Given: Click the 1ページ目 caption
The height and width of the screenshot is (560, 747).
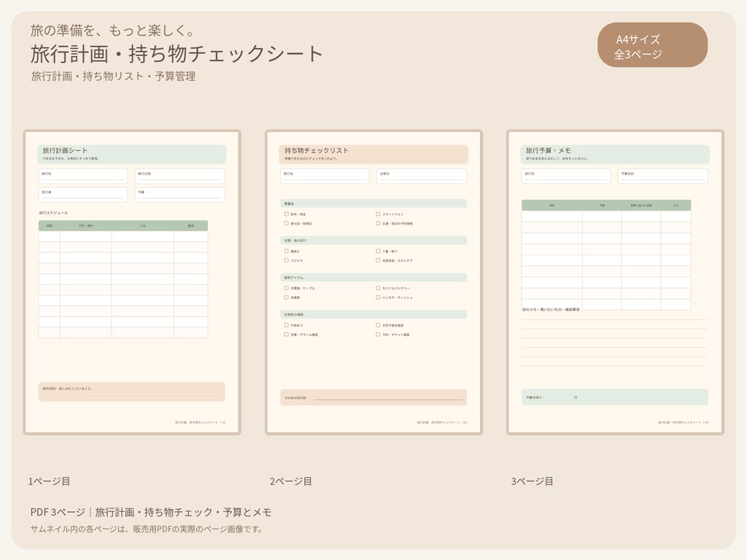Looking at the screenshot, I should tap(49, 481).
